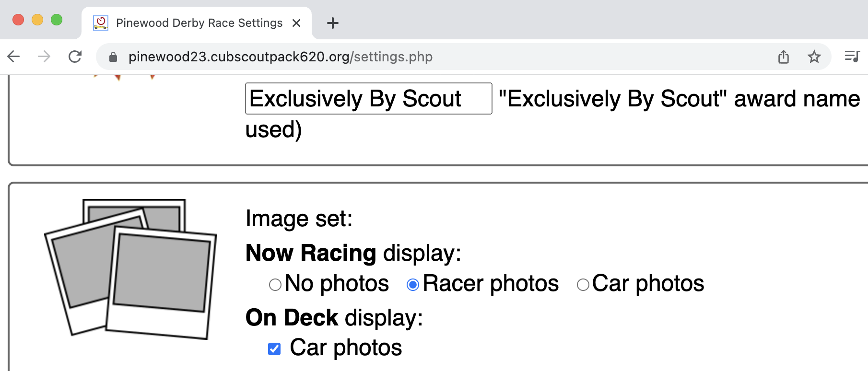
Task: Click the Pinewood Derby favicon on the tab
Action: point(101,23)
